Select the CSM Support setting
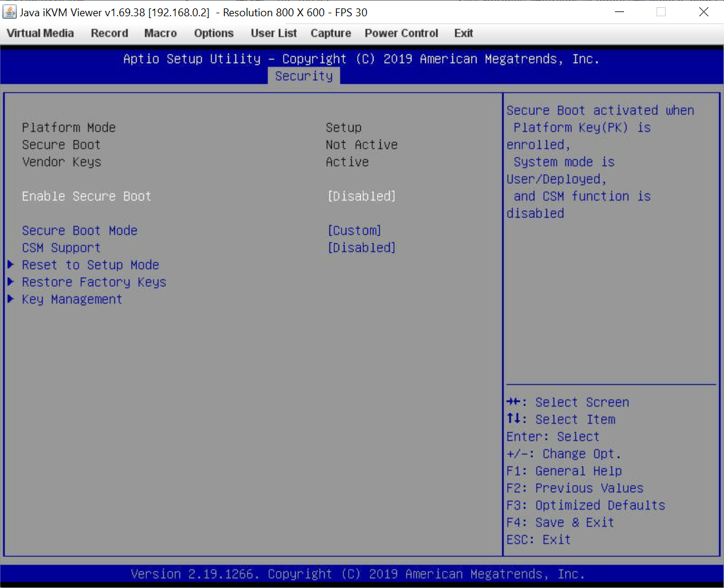This screenshot has height=588, width=724. click(x=61, y=248)
